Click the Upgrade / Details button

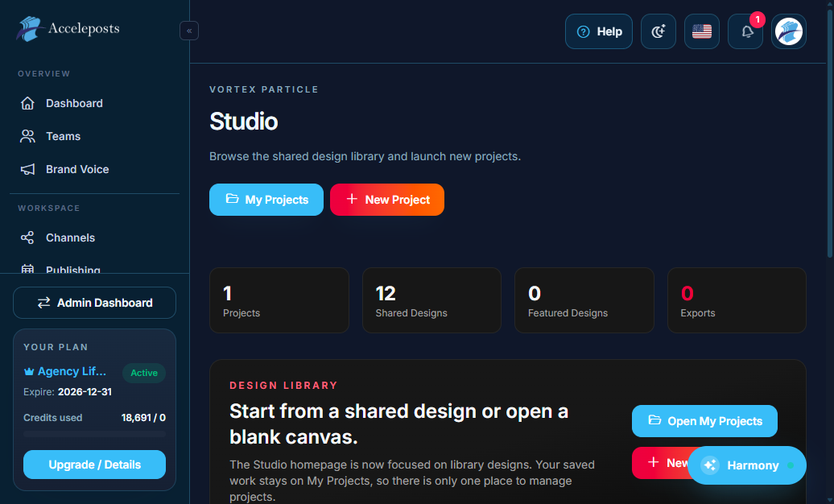click(x=95, y=465)
